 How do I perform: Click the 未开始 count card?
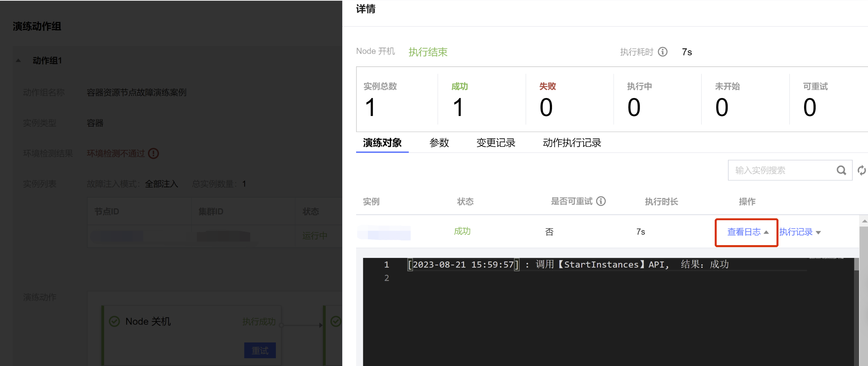click(x=745, y=99)
